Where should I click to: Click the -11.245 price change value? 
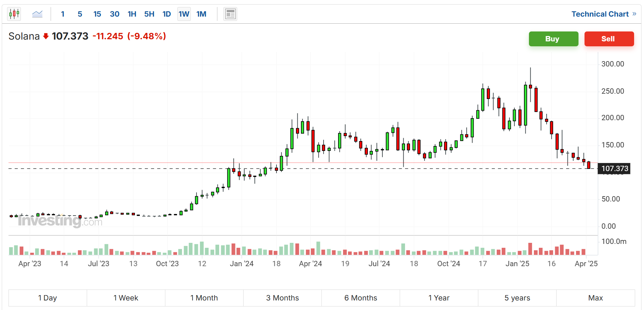tap(108, 36)
